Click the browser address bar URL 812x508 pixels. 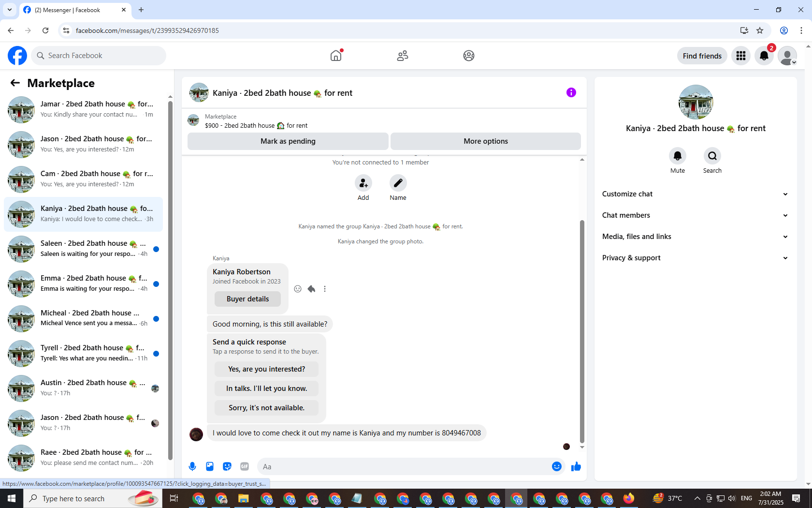147,30
